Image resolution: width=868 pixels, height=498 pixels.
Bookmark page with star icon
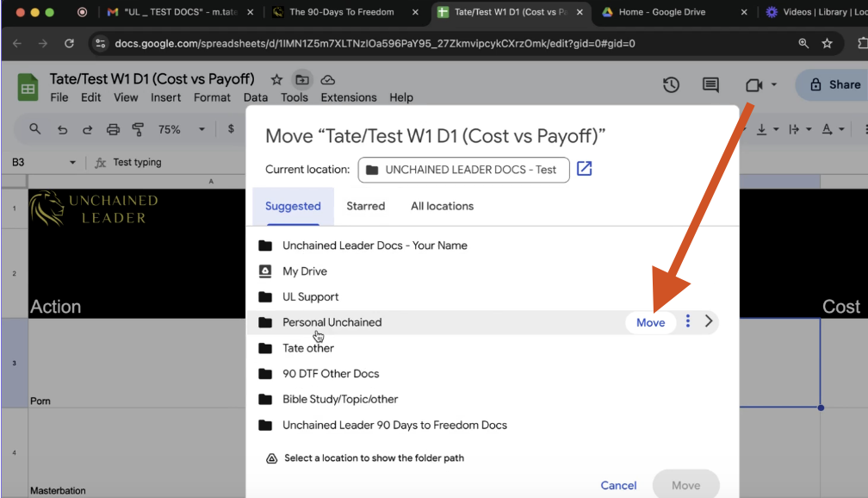[x=827, y=43]
